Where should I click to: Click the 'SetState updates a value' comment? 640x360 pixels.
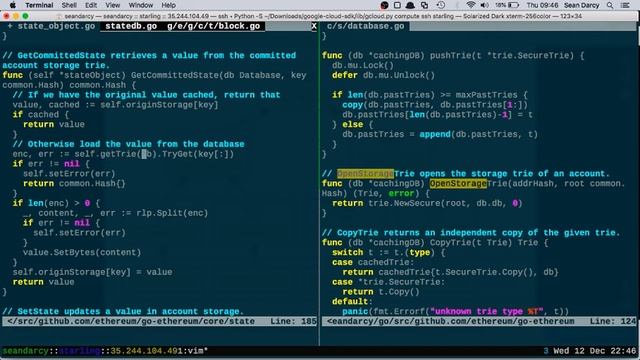123,311
